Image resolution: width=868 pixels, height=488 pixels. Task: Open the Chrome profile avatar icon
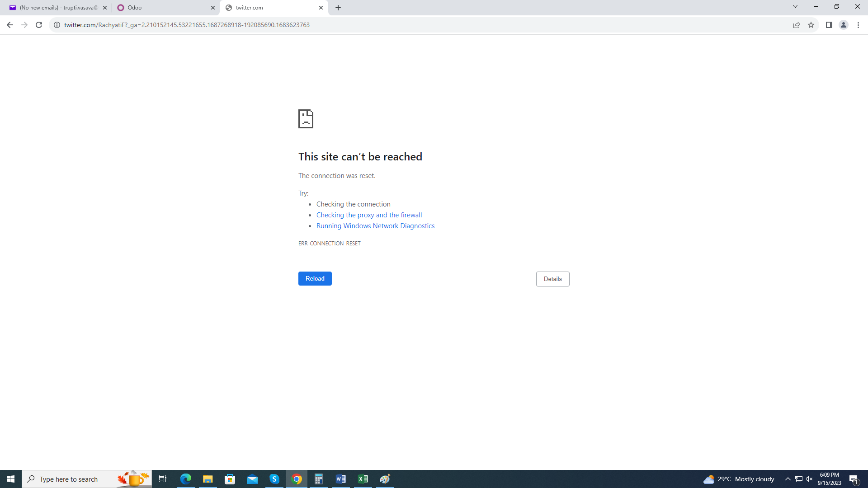tap(844, 25)
